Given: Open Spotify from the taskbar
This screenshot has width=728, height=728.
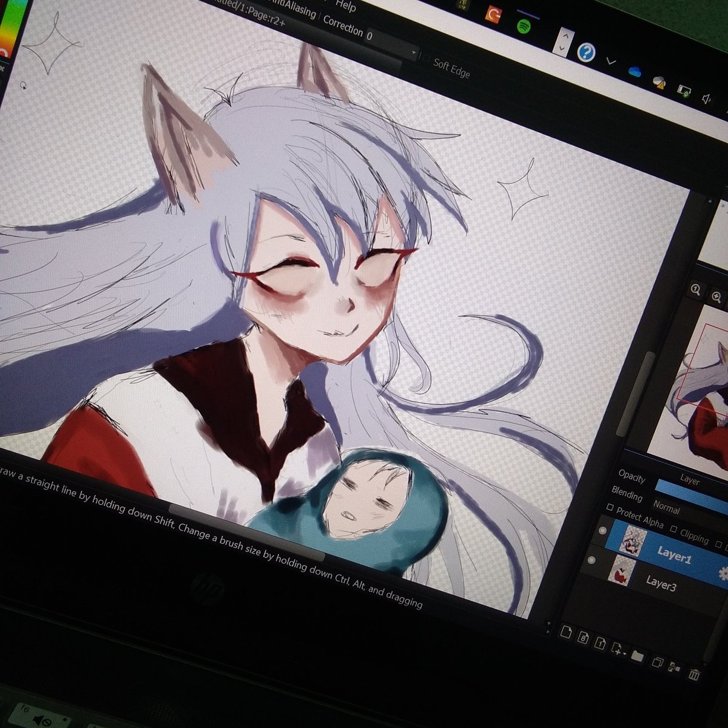Looking at the screenshot, I should 524,25.
